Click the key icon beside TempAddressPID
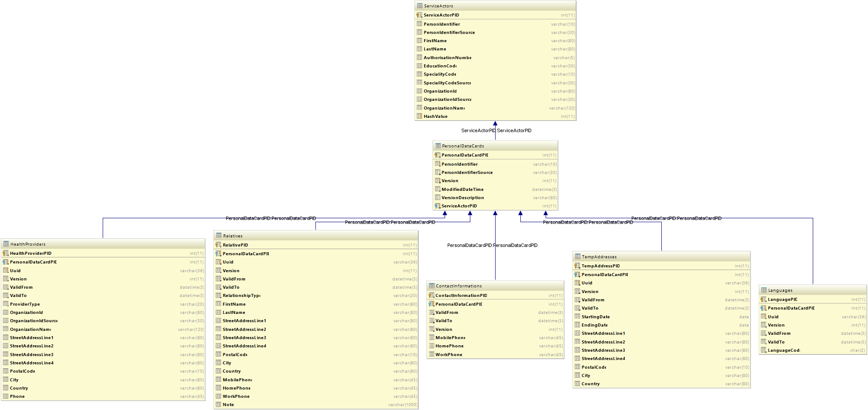The height and width of the screenshot is (410, 868). pos(577,266)
